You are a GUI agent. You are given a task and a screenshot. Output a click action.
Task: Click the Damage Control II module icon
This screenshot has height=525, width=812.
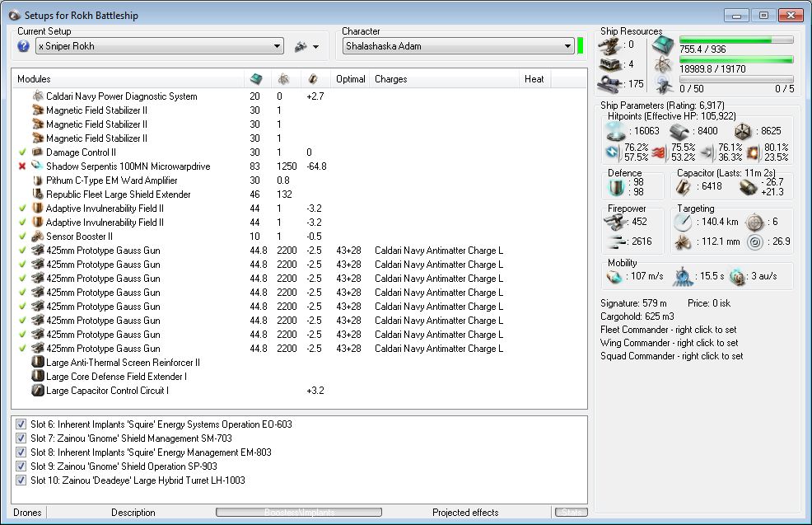(37, 152)
